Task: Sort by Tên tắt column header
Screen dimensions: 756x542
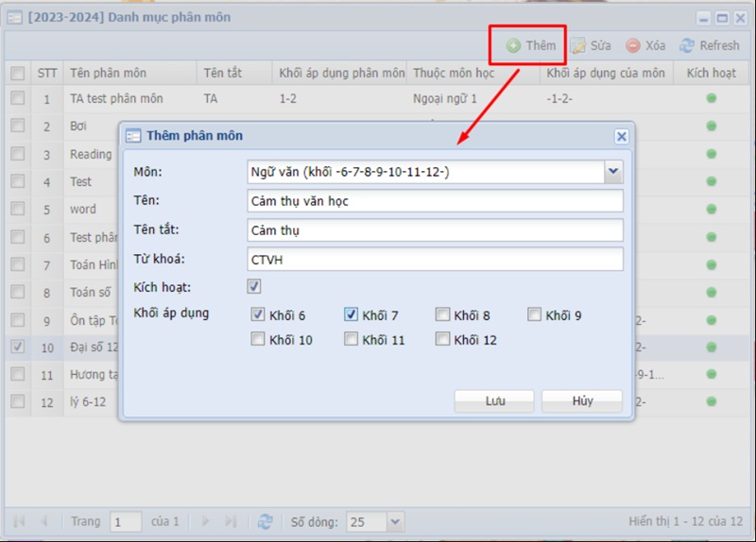Action: (234, 74)
